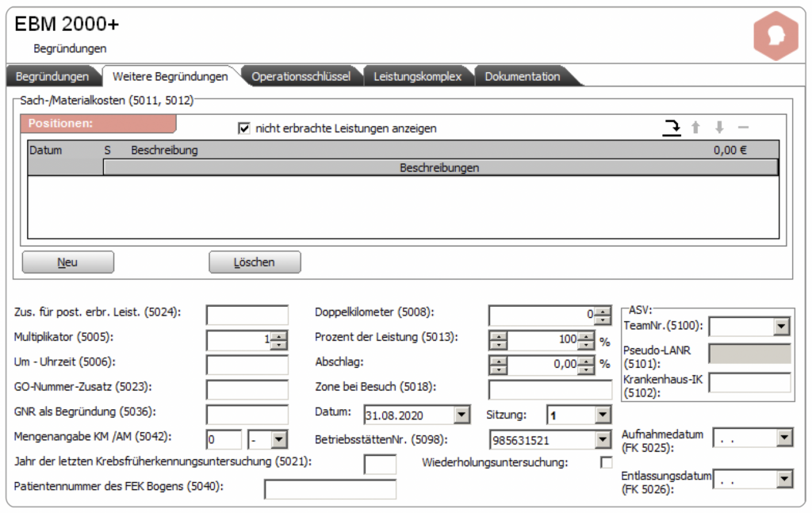Click the minus remove icon above the positions list

(743, 128)
